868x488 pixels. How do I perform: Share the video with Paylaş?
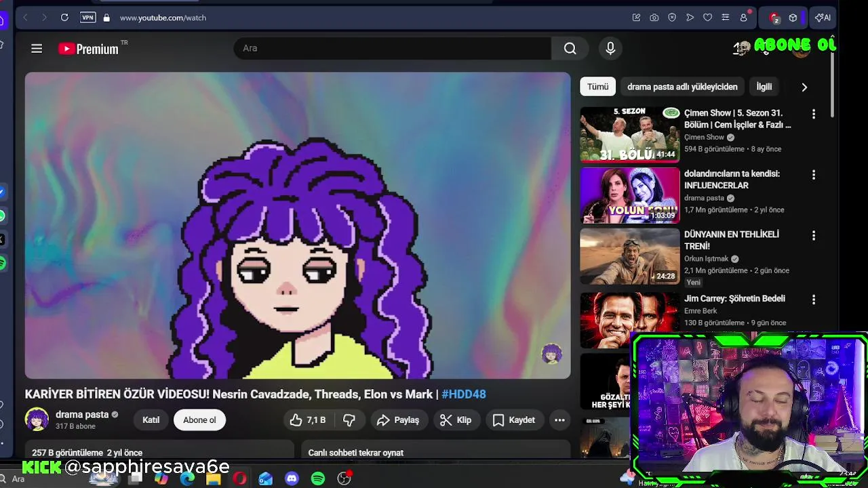click(x=399, y=420)
